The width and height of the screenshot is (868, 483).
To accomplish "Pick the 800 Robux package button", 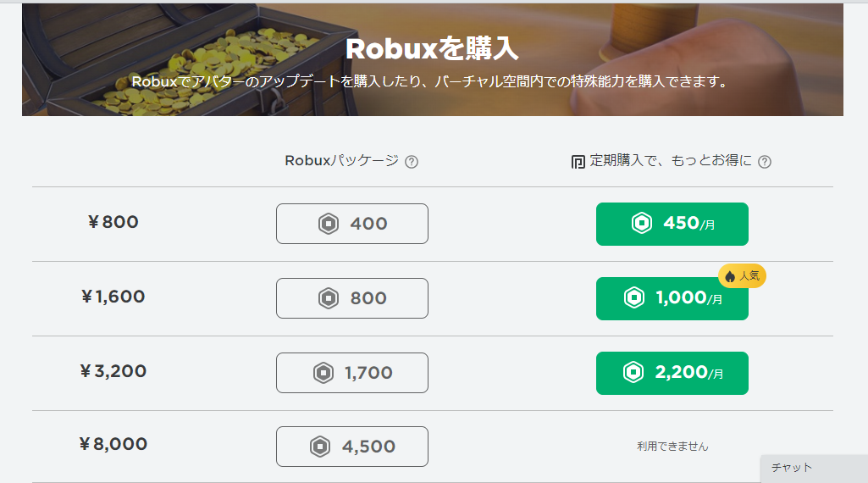I will (x=352, y=298).
